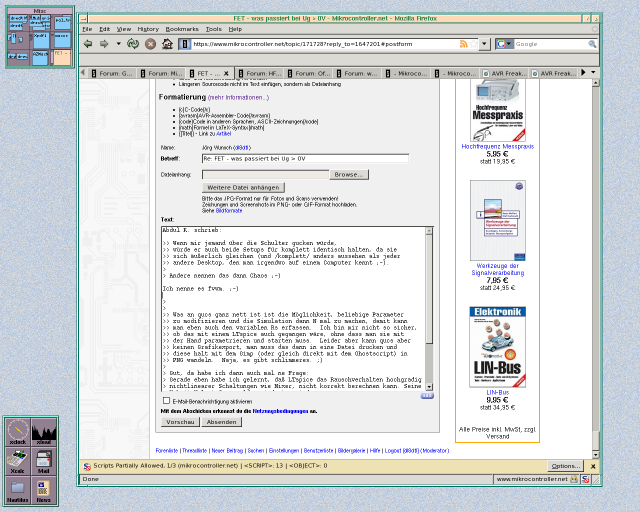Open the back/forward history dropdown arrow

(118, 44)
